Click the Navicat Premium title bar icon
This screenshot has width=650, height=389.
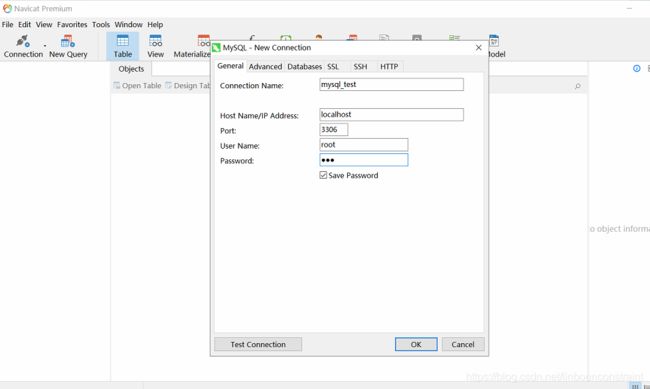7,8
